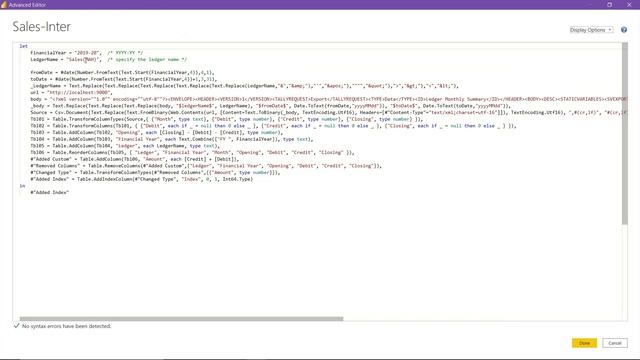Click the Power BI icon in title bar

4,4
